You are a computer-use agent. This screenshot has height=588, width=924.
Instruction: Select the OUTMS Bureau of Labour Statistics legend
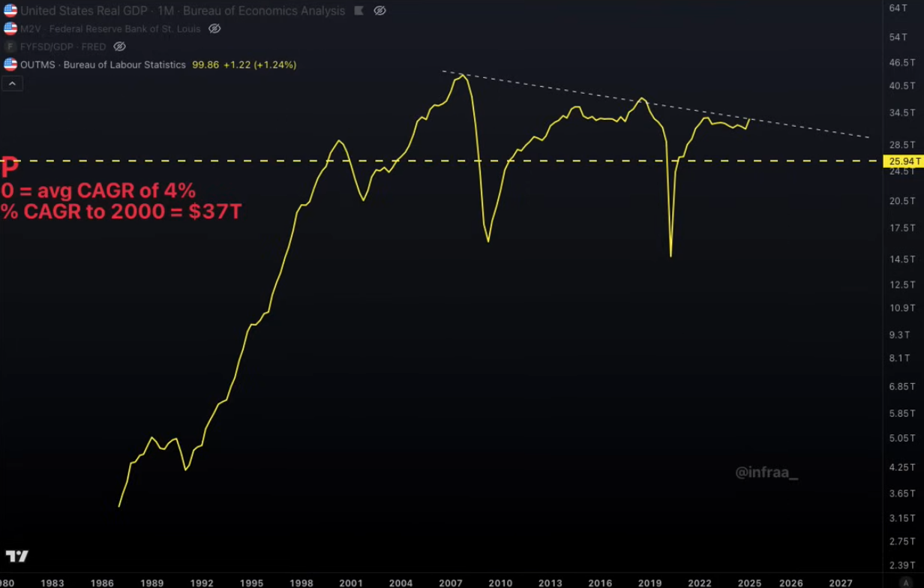[x=103, y=64]
